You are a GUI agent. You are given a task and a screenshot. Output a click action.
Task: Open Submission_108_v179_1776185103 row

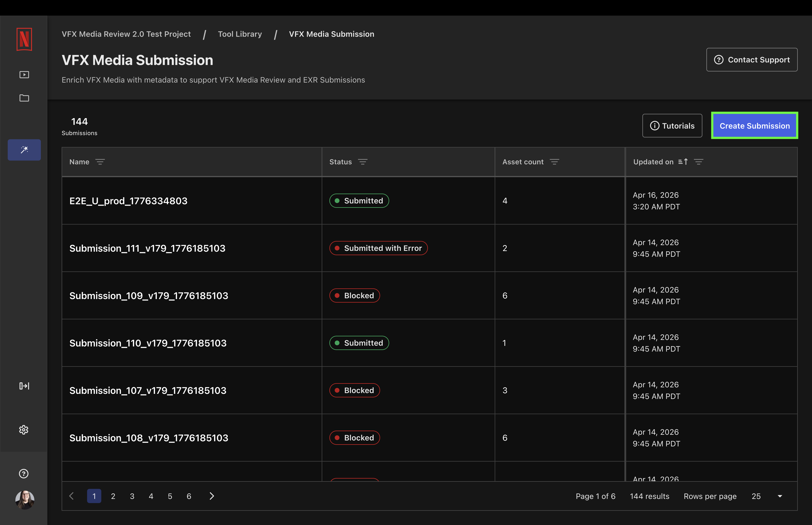tap(429, 438)
